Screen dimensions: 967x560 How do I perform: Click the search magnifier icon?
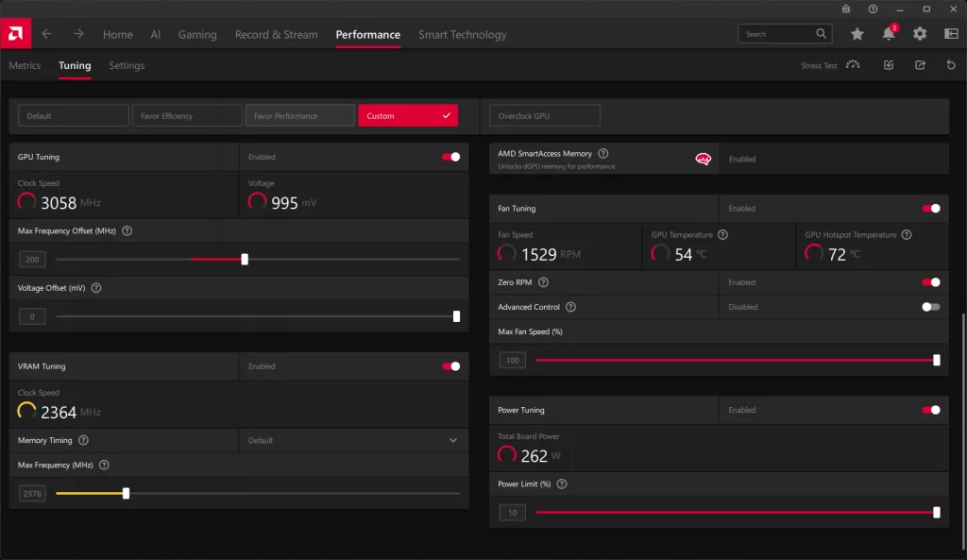(x=821, y=34)
